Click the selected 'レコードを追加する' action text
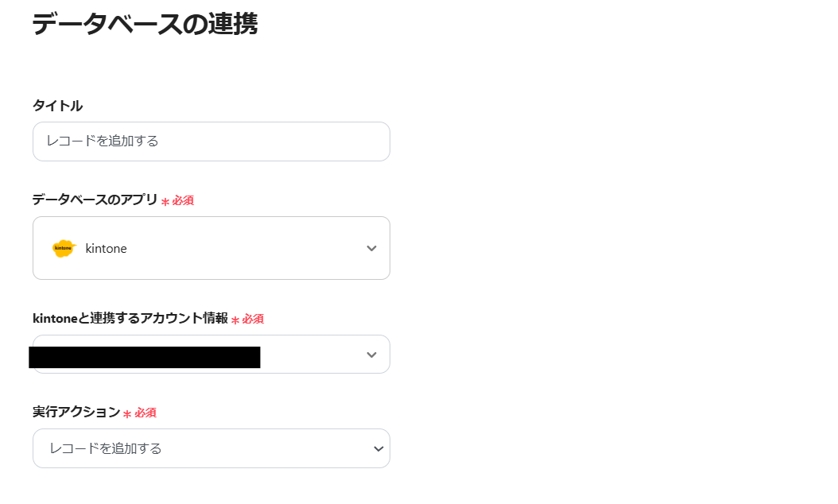The image size is (838, 504). pyautogui.click(x=106, y=448)
